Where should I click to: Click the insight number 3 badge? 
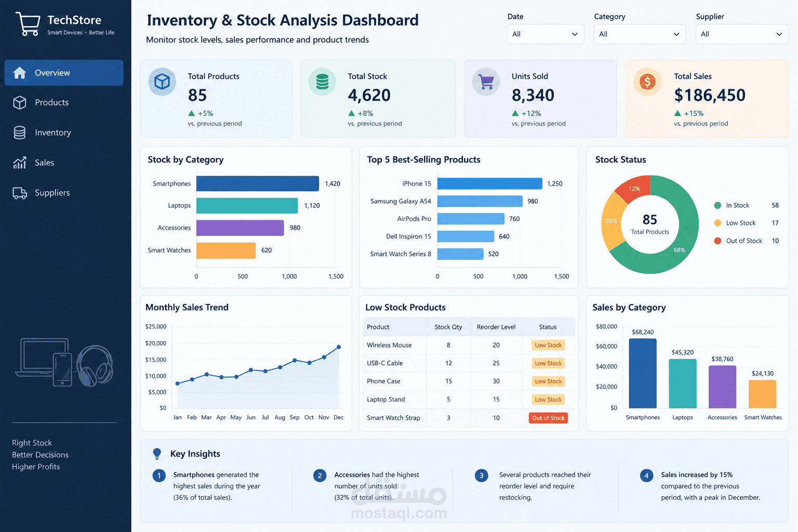482,475
